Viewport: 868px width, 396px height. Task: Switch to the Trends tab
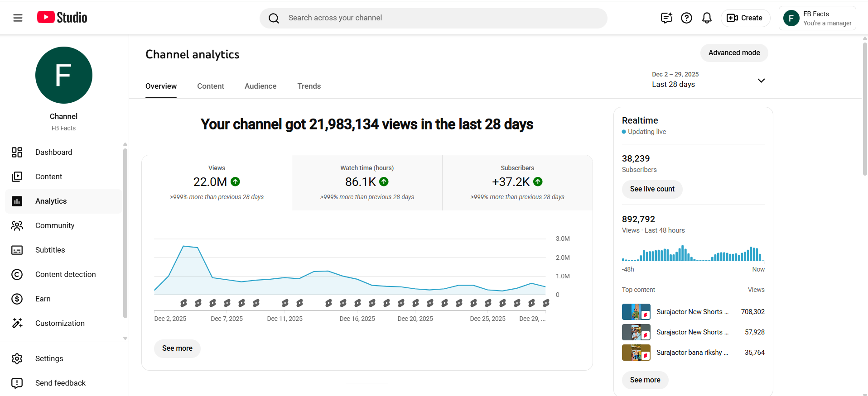coord(309,86)
